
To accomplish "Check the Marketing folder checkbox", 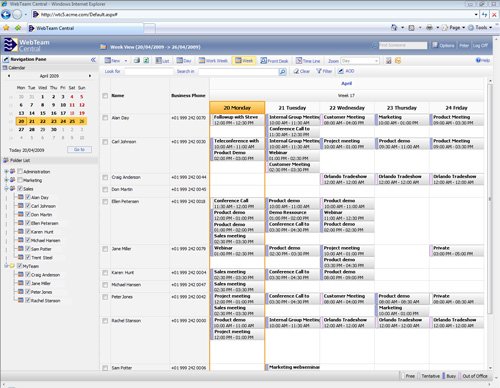I will 20,180.
